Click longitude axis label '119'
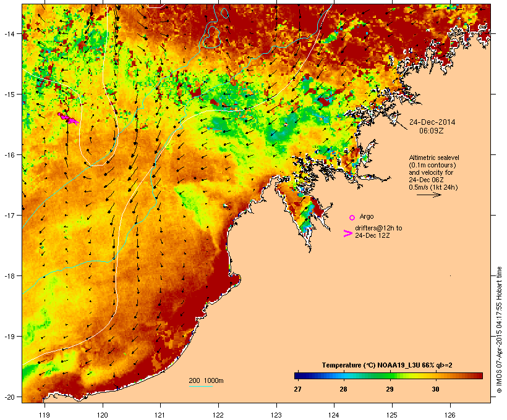 45,415
